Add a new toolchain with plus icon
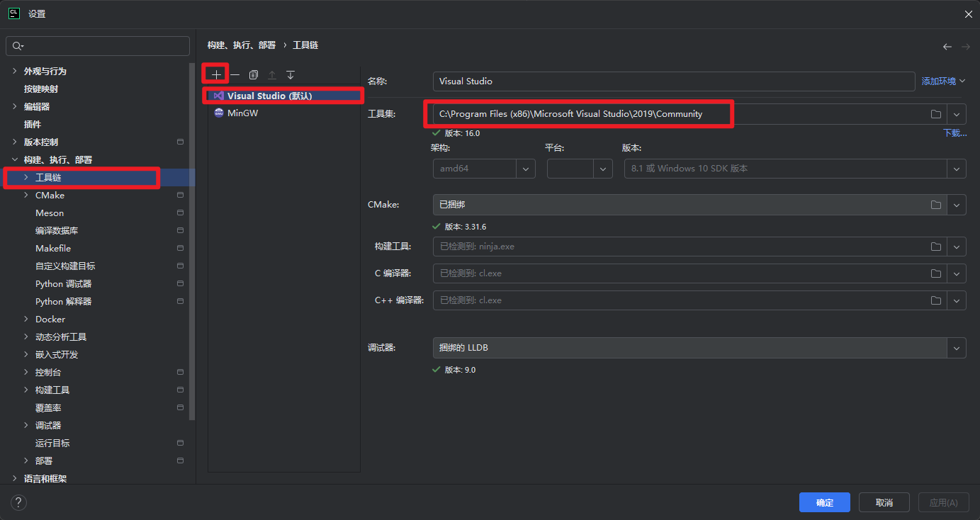 pos(217,74)
